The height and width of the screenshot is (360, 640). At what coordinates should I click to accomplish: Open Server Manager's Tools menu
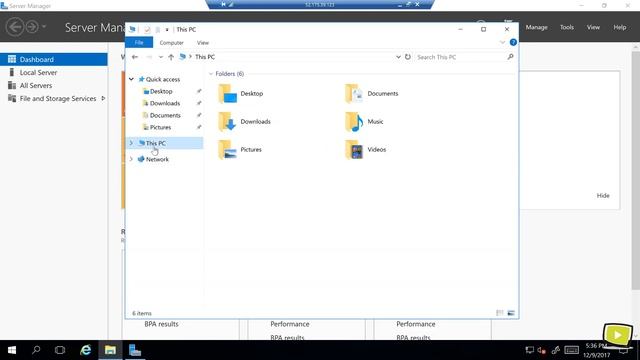[567, 27]
